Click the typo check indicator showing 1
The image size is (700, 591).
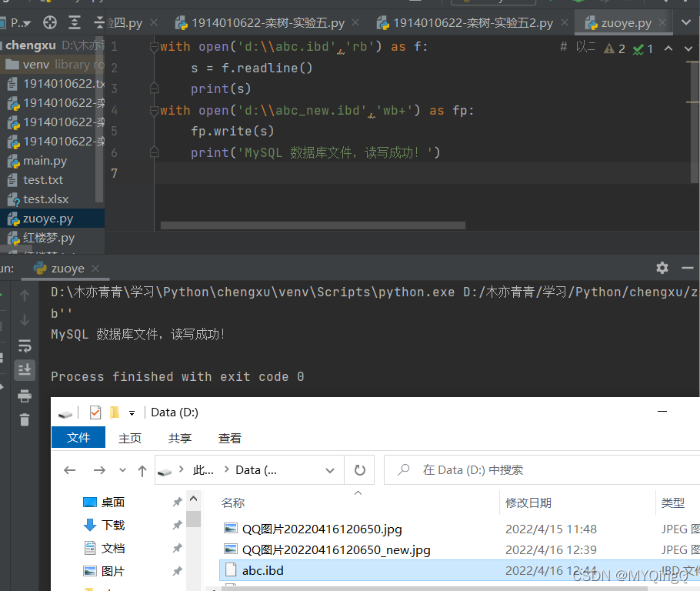pyautogui.click(x=643, y=48)
